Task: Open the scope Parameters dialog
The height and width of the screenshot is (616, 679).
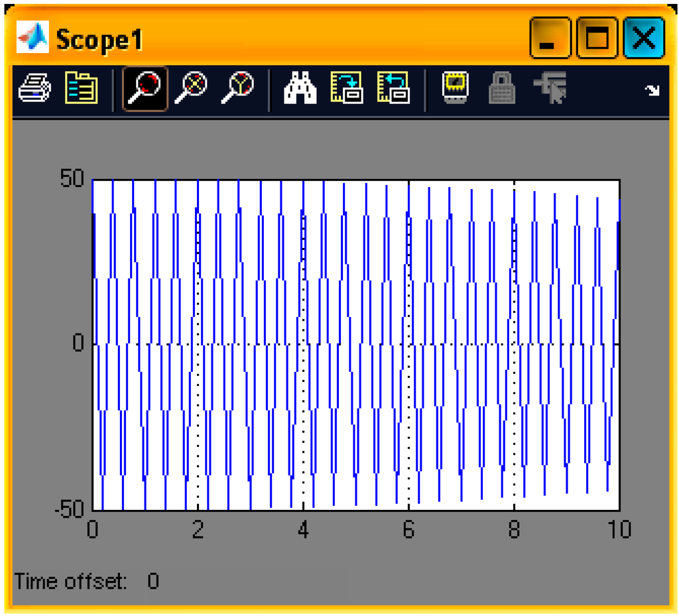Action: click(x=81, y=89)
